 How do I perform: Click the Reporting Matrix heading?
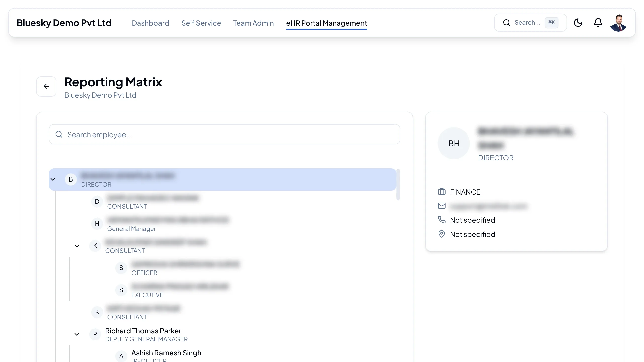click(113, 82)
